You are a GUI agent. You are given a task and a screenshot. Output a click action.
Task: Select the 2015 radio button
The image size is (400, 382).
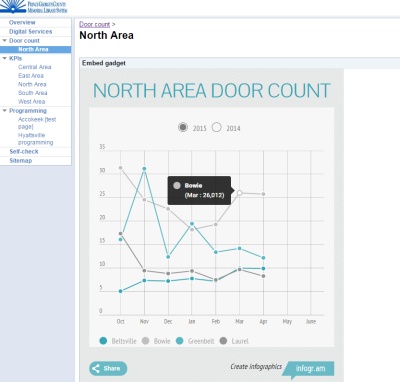tap(183, 127)
